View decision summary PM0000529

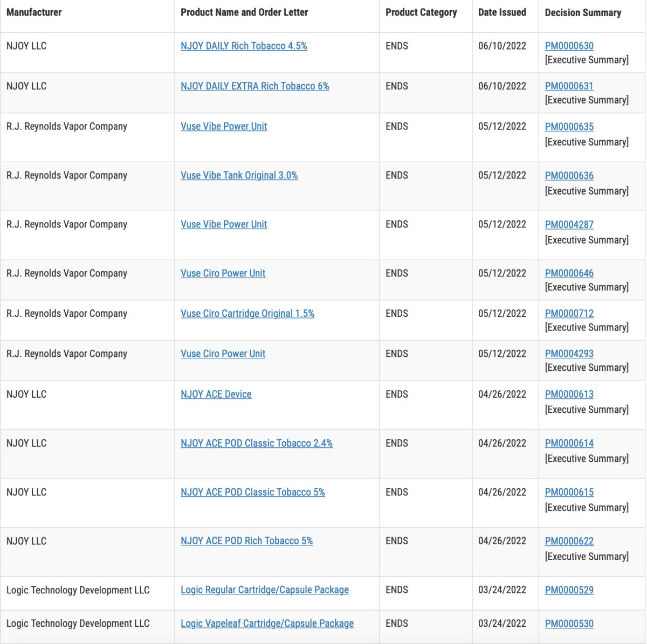coord(569,590)
